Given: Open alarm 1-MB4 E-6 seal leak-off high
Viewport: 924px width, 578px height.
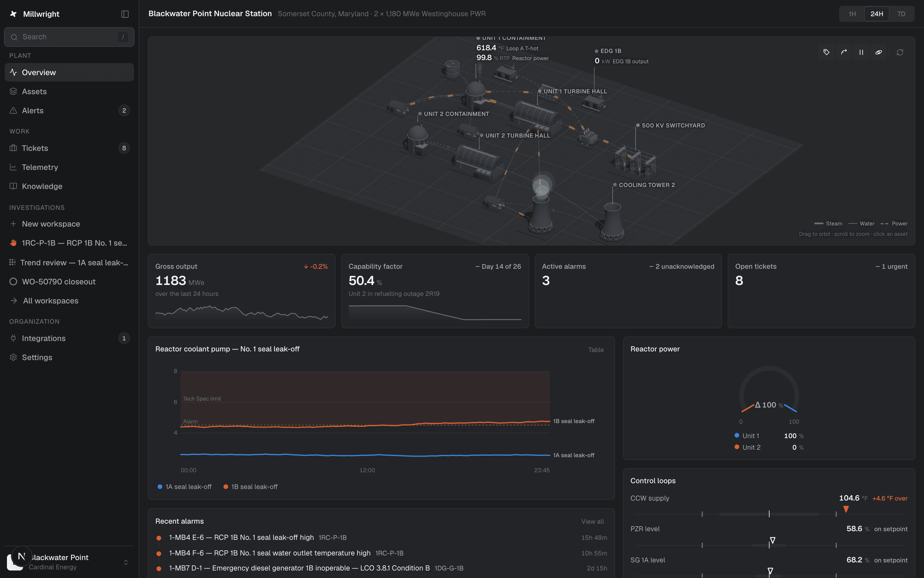Looking at the screenshot, I should click(x=382, y=538).
